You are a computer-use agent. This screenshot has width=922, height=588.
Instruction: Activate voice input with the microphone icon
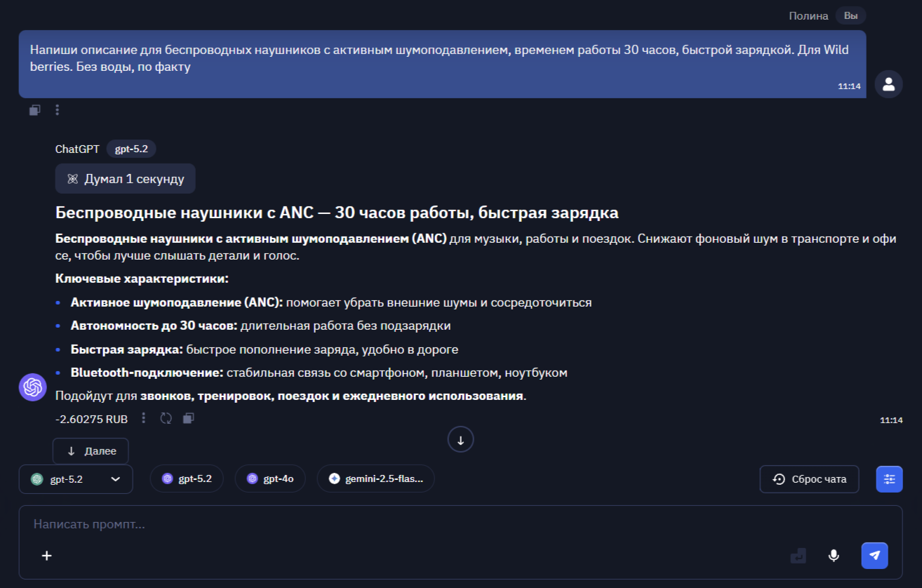(x=834, y=555)
